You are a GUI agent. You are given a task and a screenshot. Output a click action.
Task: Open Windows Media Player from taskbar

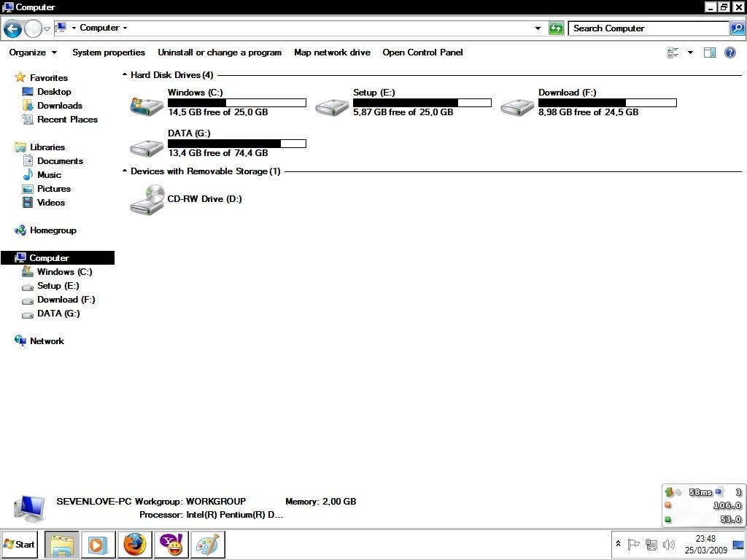(97, 545)
